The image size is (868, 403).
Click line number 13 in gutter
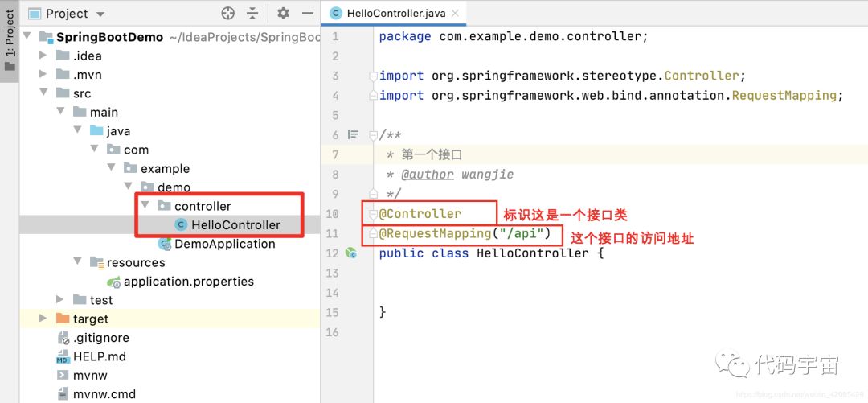point(332,273)
